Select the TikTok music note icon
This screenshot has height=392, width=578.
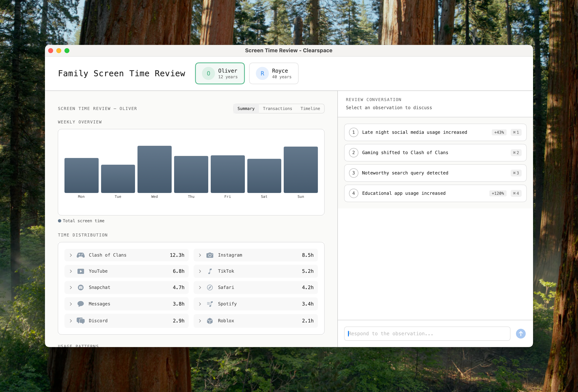tap(210, 271)
